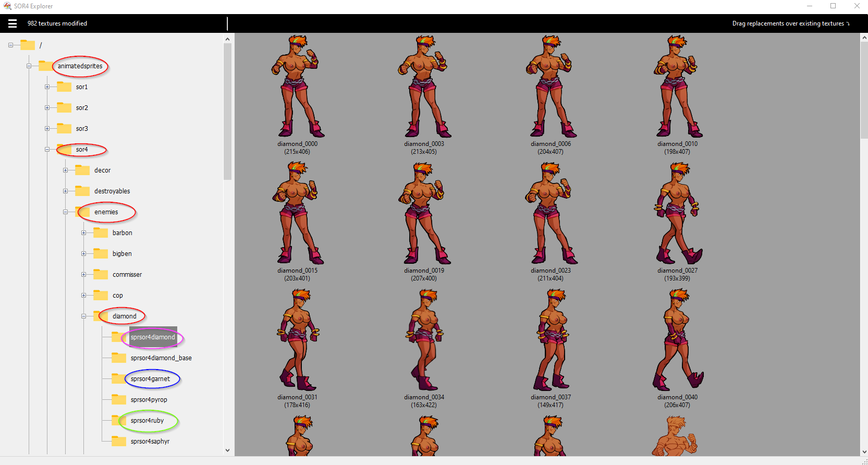Viewport: 868px width, 465px height.
Task: Select the diamond_0019 texture thumbnail
Action: pyautogui.click(x=424, y=213)
